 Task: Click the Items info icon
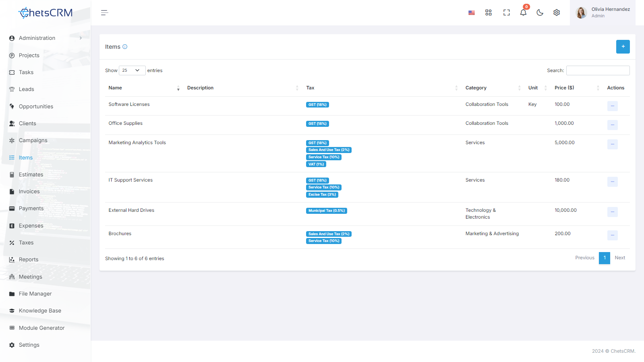point(125,47)
